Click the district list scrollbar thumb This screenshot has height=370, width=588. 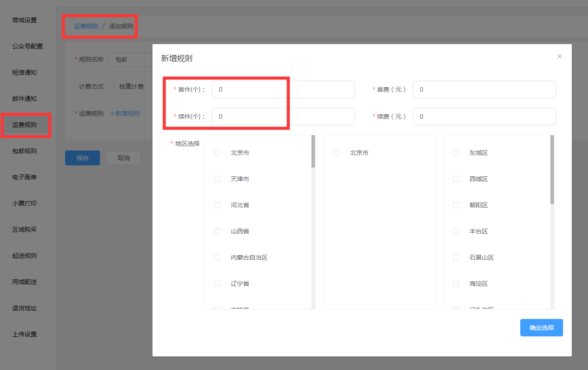pyautogui.click(x=552, y=170)
